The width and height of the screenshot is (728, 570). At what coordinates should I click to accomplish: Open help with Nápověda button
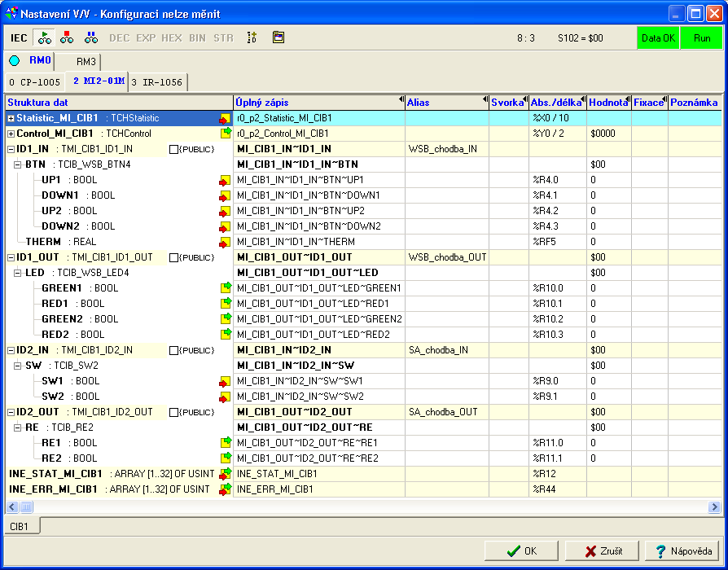[x=683, y=551]
